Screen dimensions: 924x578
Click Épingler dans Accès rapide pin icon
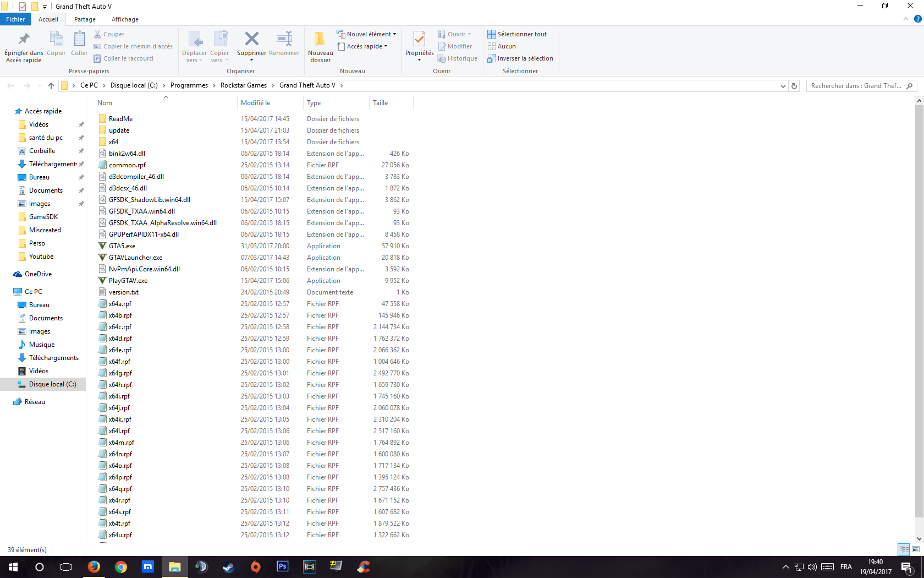[24, 39]
